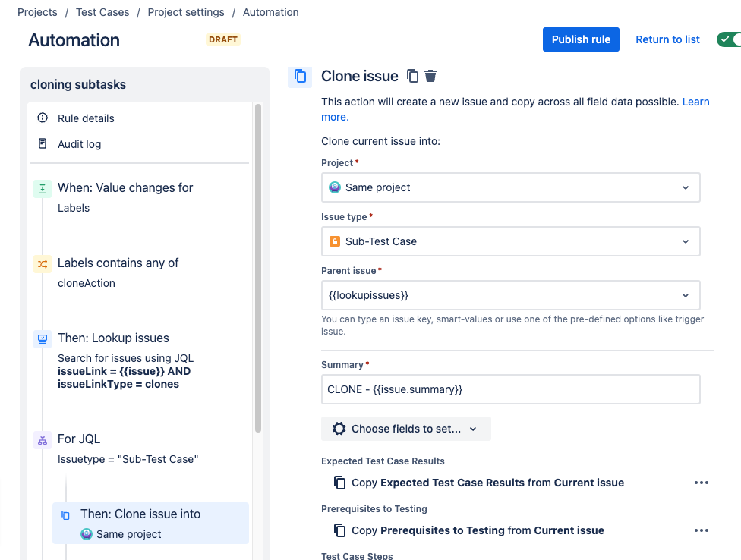
Task: Open more options for Expected Test Case Results
Action: point(702,483)
